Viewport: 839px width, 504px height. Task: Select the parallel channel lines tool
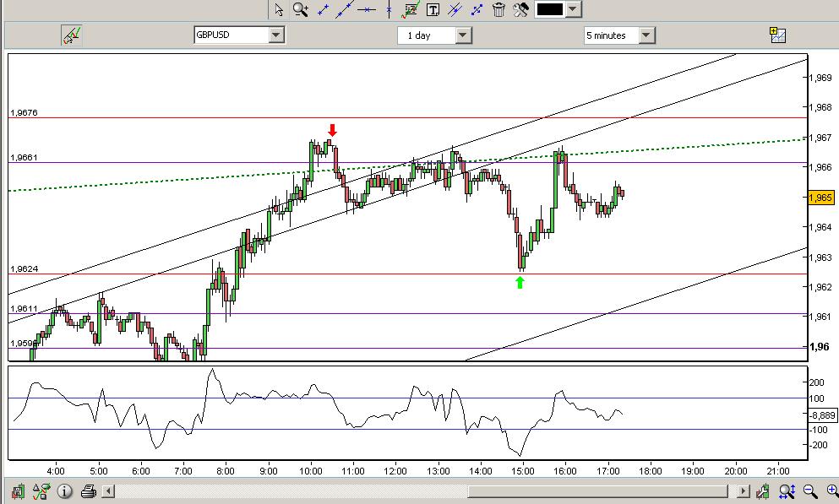pyautogui.click(x=455, y=9)
